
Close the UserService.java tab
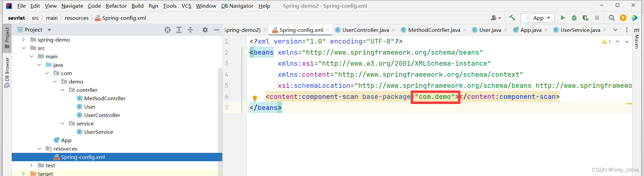(x=605, y=30)
